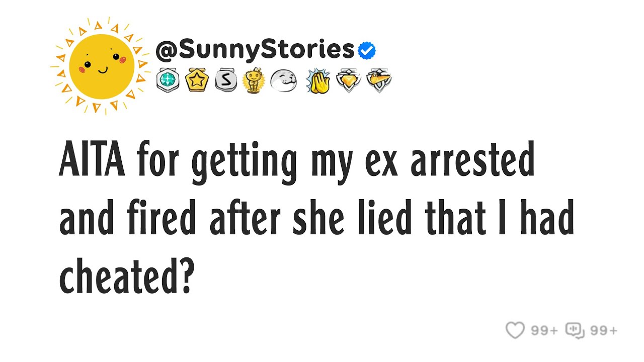Click the word "arrested" in the title
The width and height of the screenshot is (644, 362).
click(472, 162)
